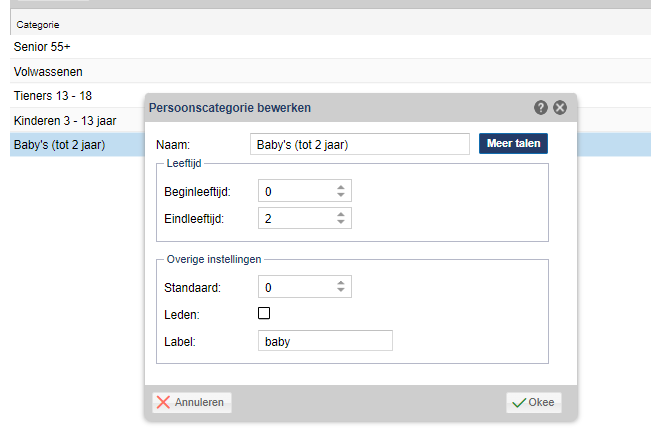Select Kinderen 3 - 13 jaar row

click(x=77, y=121)
